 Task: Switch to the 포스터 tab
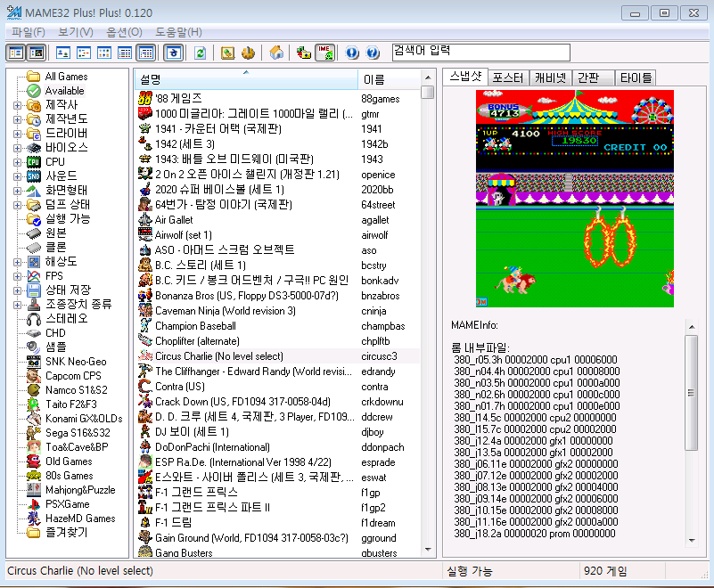(508, 78)
